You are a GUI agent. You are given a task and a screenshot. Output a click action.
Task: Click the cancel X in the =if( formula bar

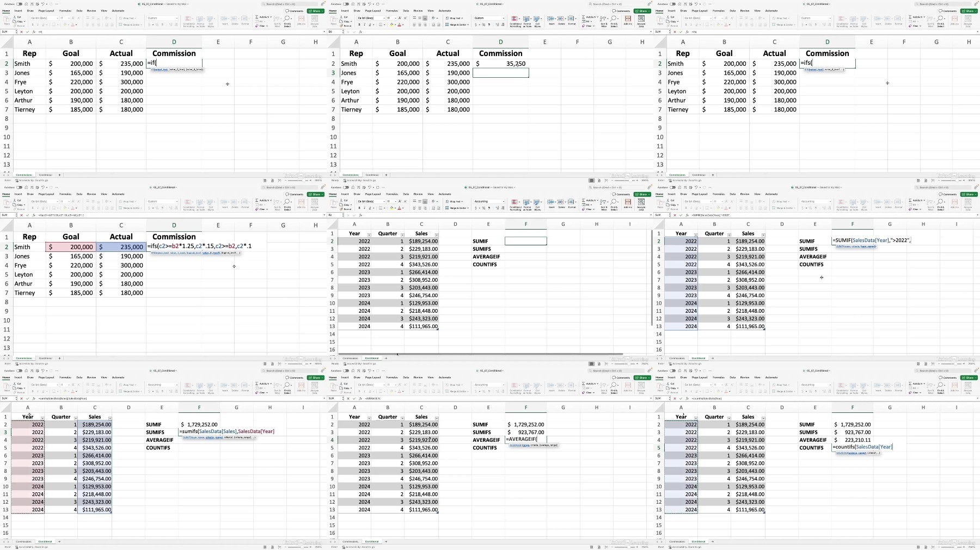point(21,32)
